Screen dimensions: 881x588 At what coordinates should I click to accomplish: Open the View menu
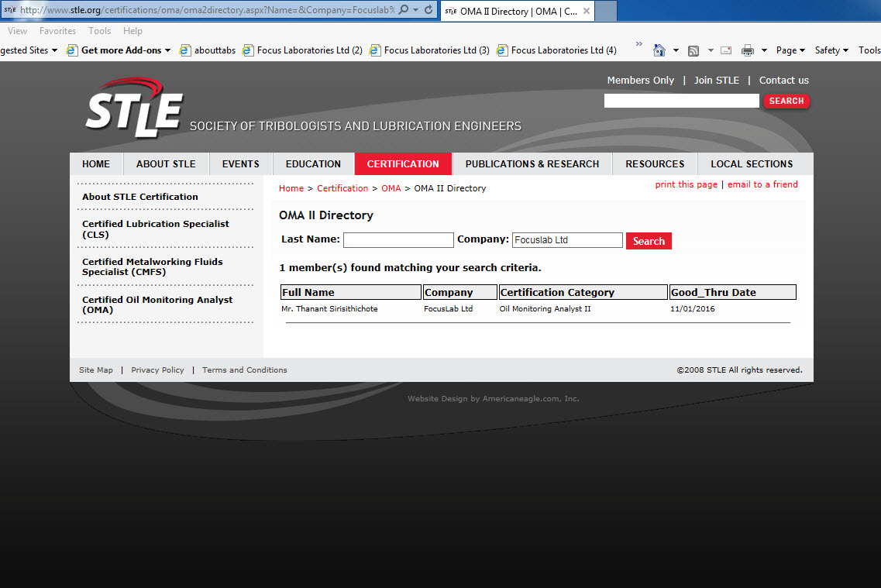pos(17,31)
